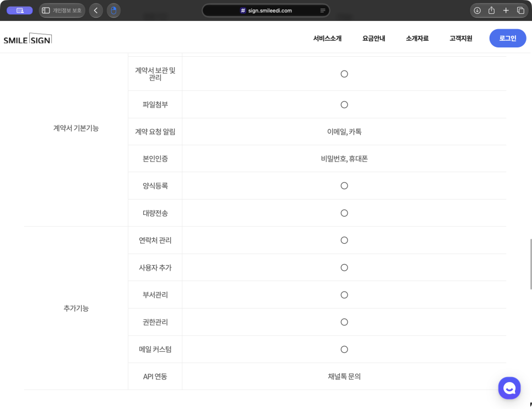Open the 요금안내 menu
532x409 pixels.
pyautogui.click(x=373, y=39)
